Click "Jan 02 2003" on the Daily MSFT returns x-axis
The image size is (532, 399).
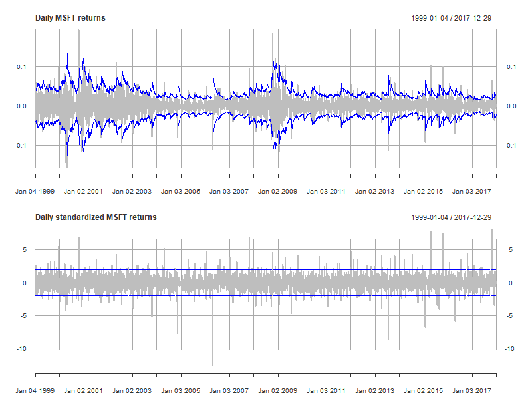pyautogui.click(x=132, y=192)
